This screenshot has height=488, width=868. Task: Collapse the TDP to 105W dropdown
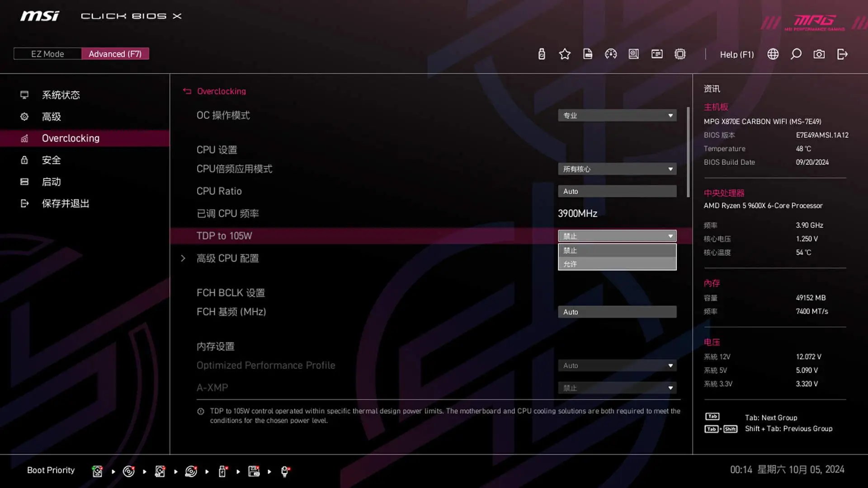(x=617, y=236)
